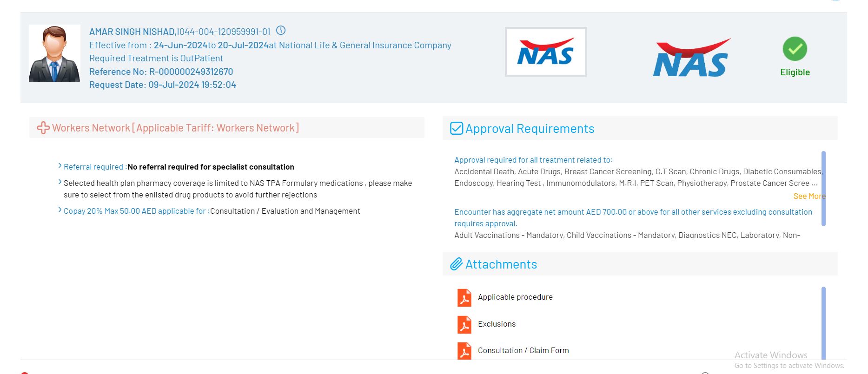868x374 pixels.
Task: Click the boxed NAS logo
Action: (x=546, y=52)
